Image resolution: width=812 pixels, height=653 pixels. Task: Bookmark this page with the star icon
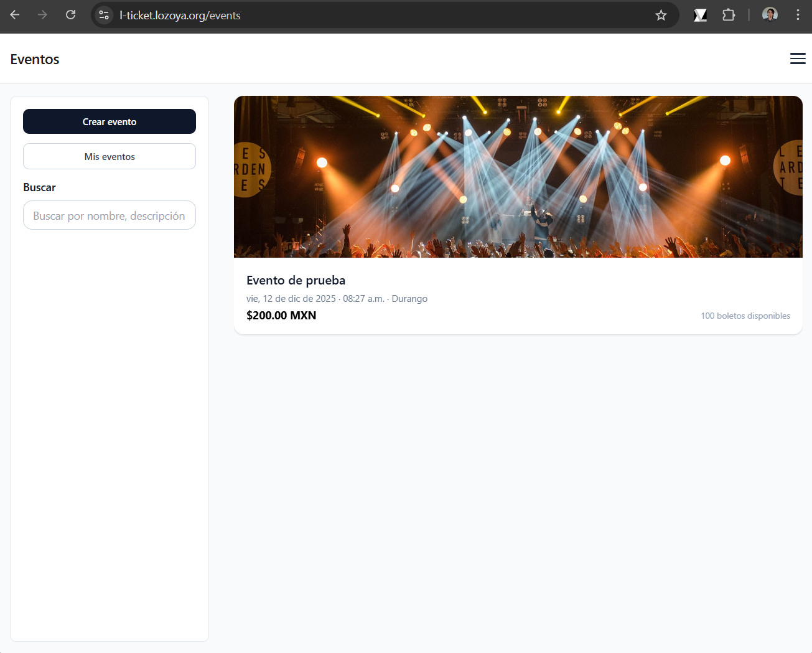pos(661,15)
